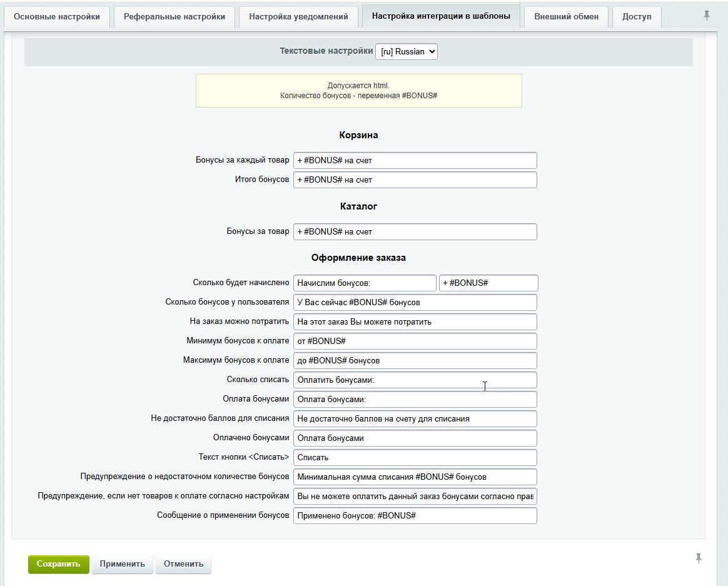Viewport: 728px width, 586px height.
Task: Edit the Сколько бонусов у пользователя field
Action: tap(415, 303)
